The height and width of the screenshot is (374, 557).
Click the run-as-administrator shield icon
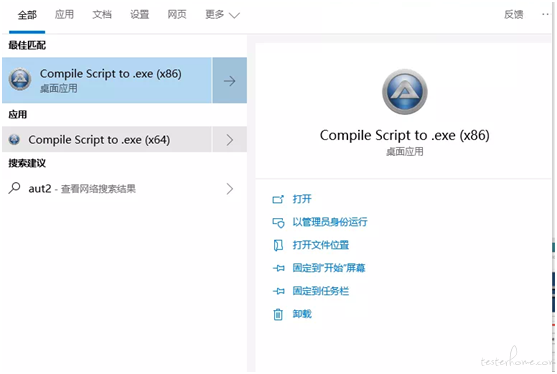[x=278, y=222]
